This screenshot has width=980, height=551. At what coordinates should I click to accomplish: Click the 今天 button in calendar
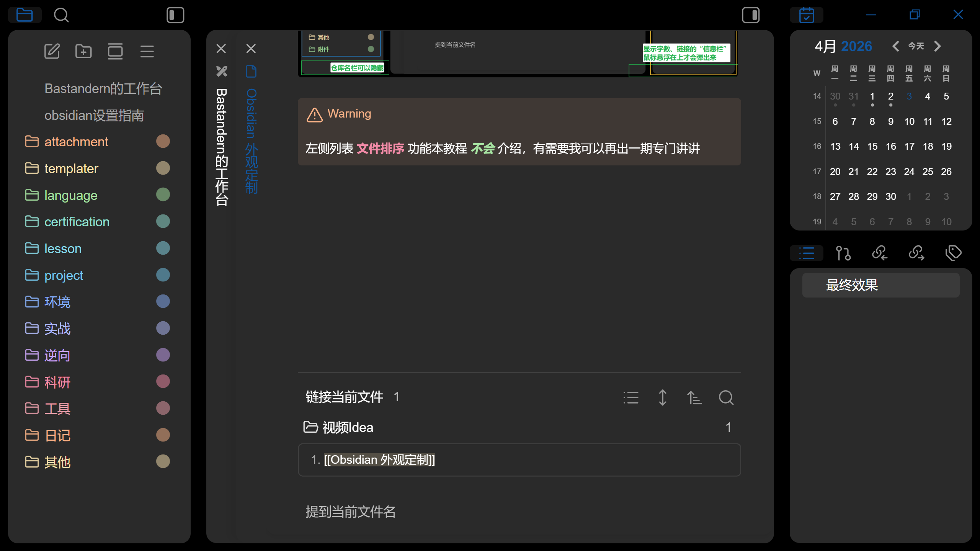pyautogui.click(x=916, y=46)
